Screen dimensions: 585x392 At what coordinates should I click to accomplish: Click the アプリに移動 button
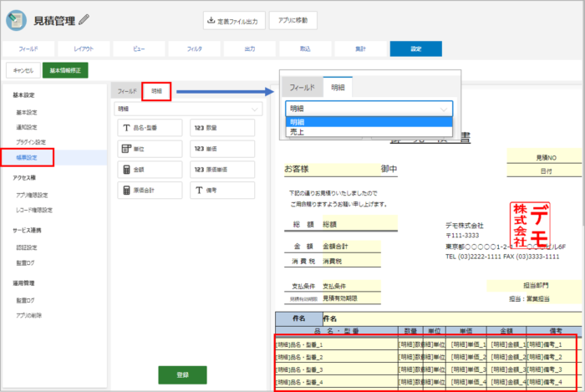click(292, 21)
